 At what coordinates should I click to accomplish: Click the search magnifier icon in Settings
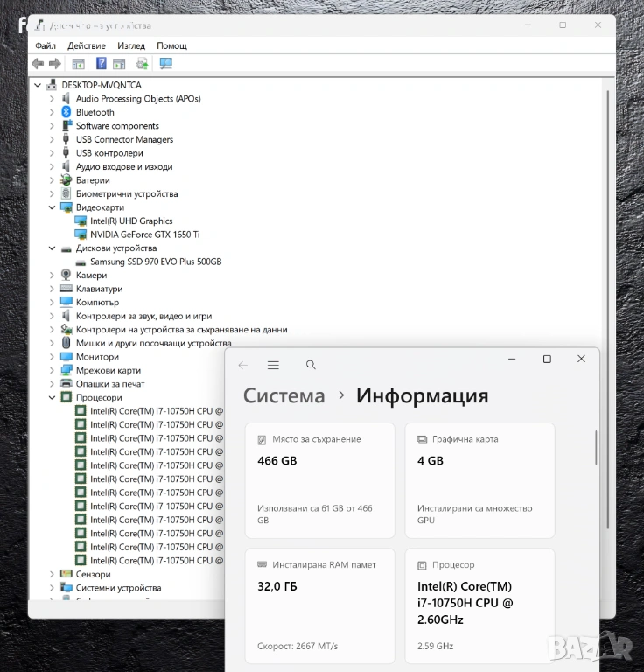tap(311, 365)
